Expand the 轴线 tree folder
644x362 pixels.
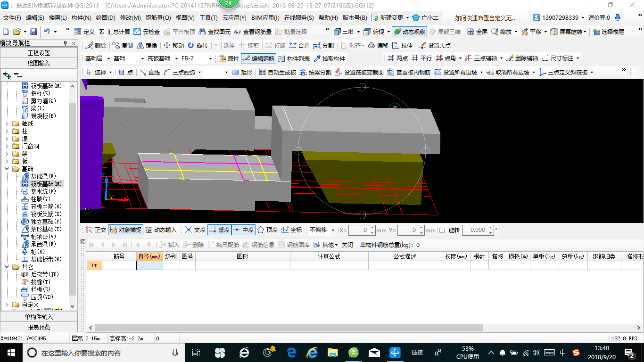(7, 123)
